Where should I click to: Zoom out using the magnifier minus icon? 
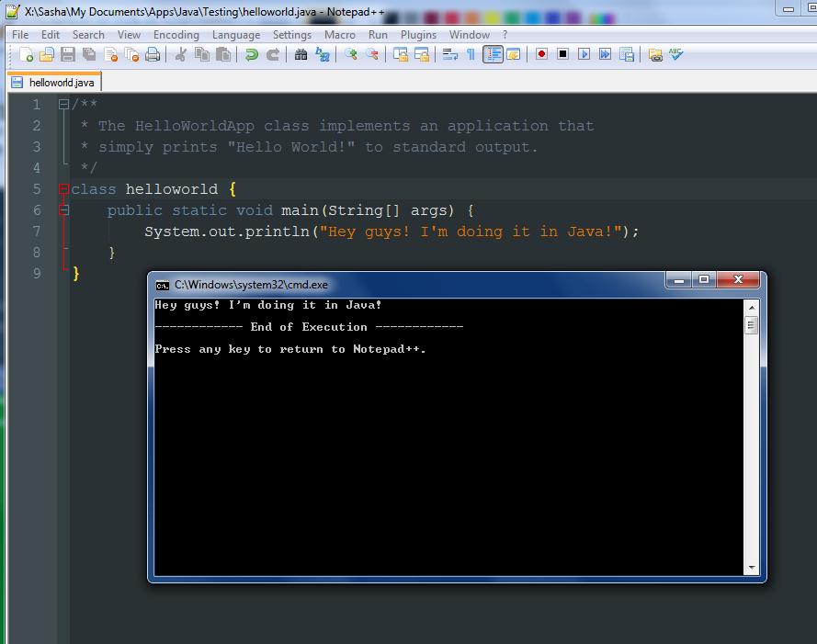coord(372,54)
